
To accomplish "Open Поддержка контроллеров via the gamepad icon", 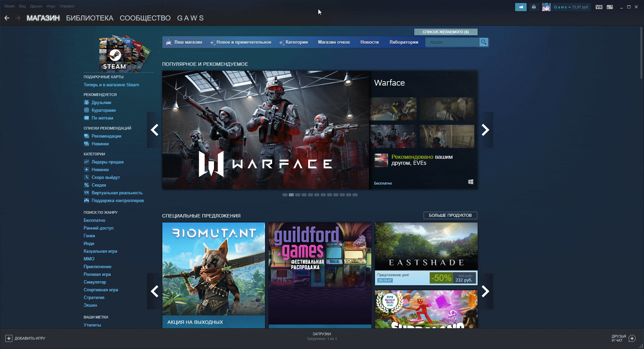I will point(87,200).
